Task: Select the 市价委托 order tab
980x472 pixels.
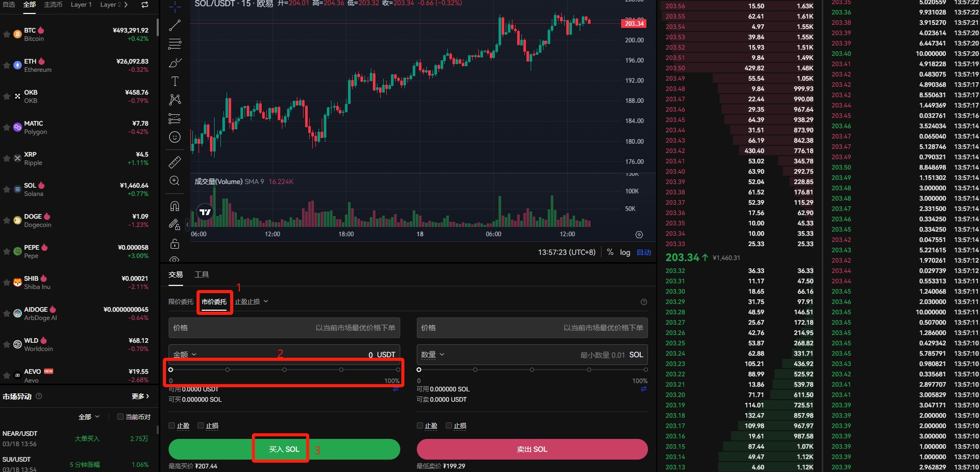Action: click(214, 301)
